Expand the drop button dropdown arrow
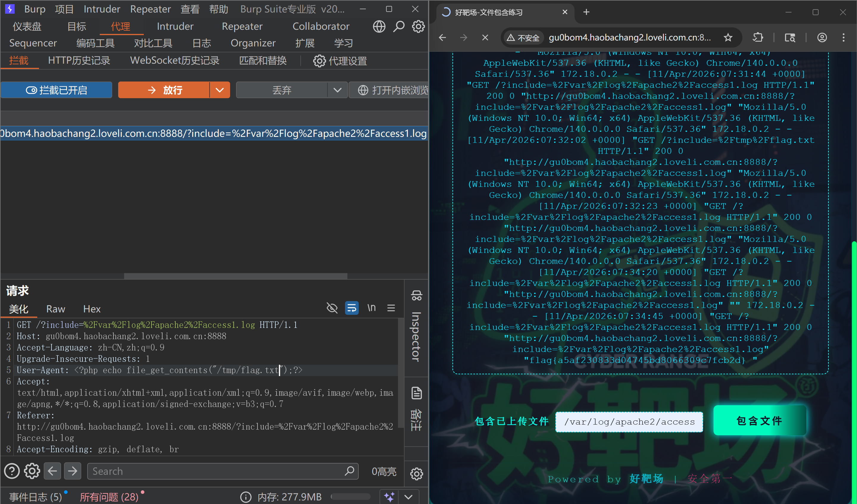The height and width of the screenshot is (504, 857). click(337, 90)
